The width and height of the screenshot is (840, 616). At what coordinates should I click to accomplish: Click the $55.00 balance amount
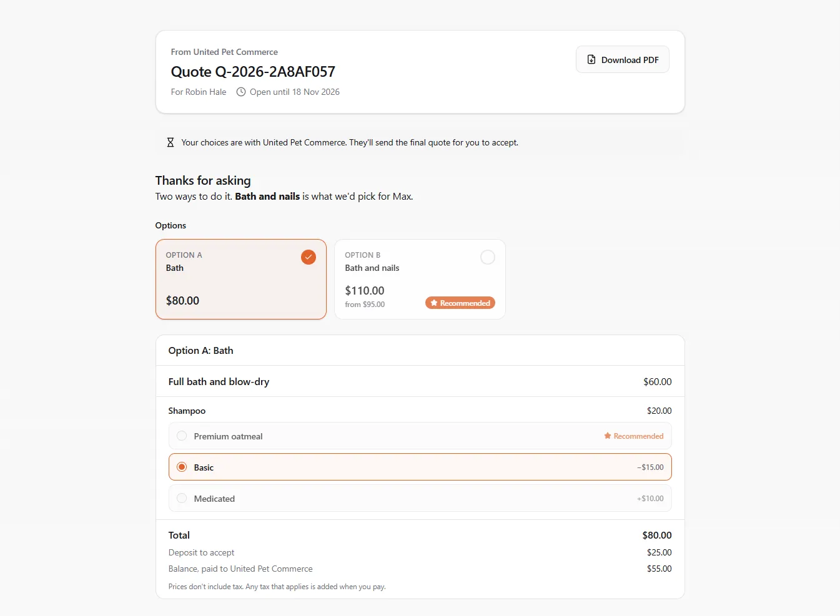[x=660, y=569]
